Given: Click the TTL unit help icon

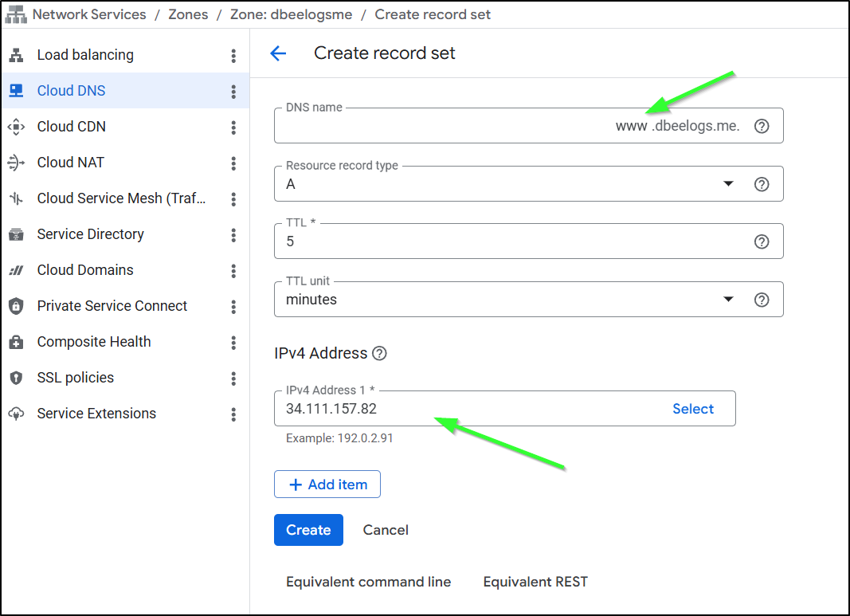Looking at the screenshot, I should pyautogui.click(x=762, y=300).
